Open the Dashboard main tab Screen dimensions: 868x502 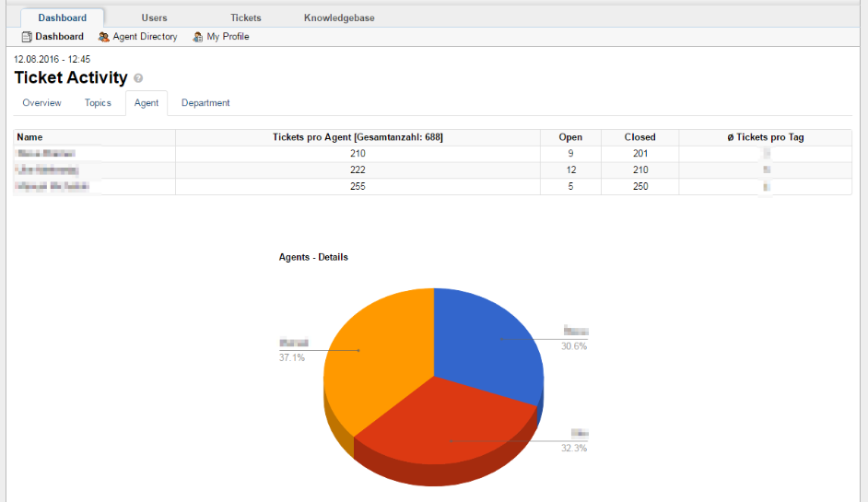click(62, 18)
